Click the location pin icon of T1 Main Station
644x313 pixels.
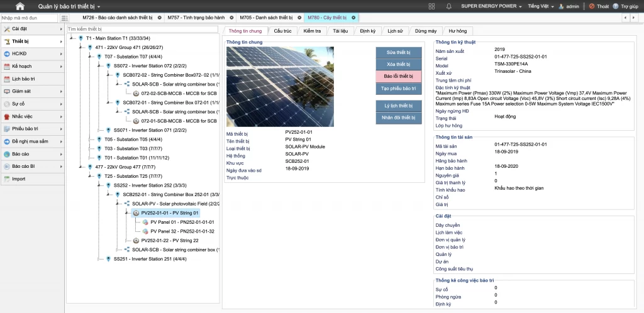pyautogui.click(x=80, y=38)
